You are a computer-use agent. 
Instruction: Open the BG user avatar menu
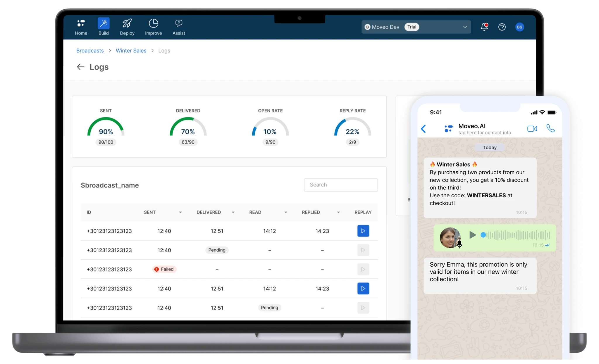[x=519, y=27]
